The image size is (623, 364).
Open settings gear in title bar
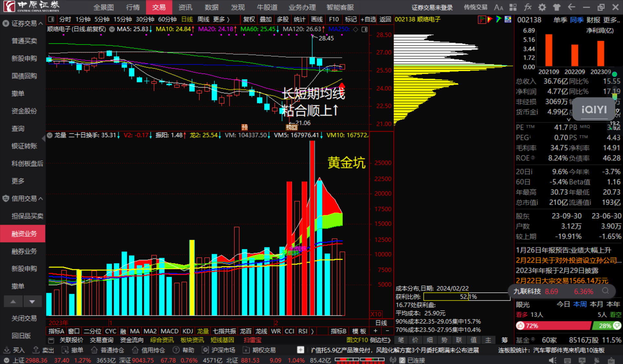coord(542,7)
